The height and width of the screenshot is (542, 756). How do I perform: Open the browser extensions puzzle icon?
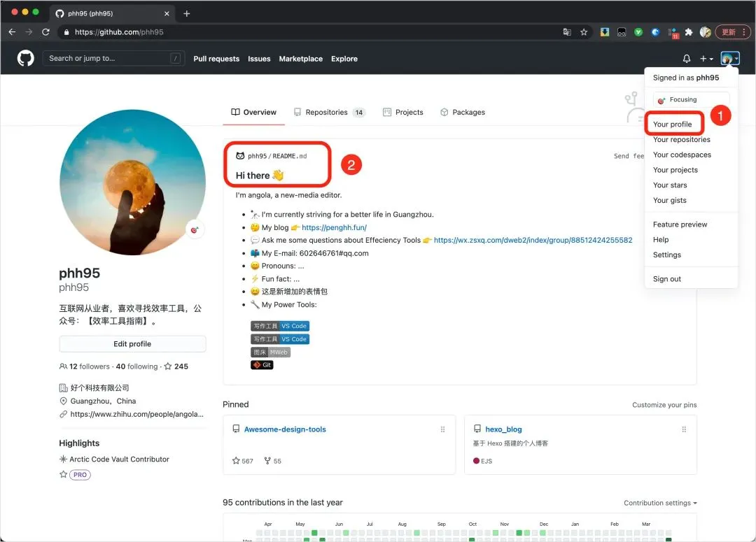pyautogui.click(x=689, y=31)
